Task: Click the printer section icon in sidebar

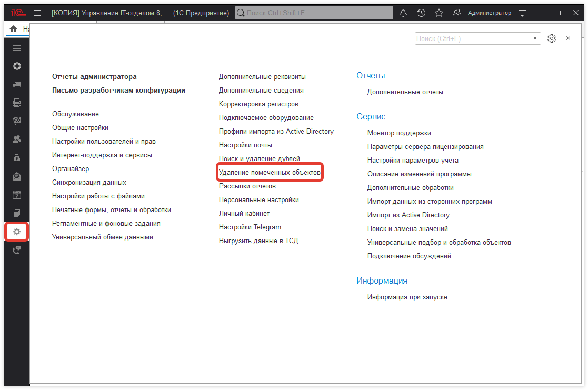Action: point(17,103)
